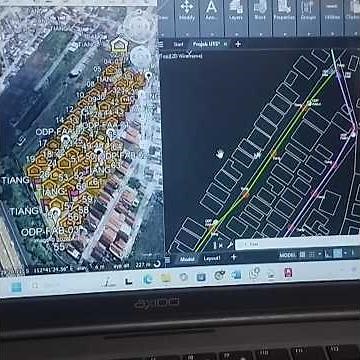The width and height of the screenshot is (360, 360).
Task: Select the placemark labeled 19
Action: 41,161
